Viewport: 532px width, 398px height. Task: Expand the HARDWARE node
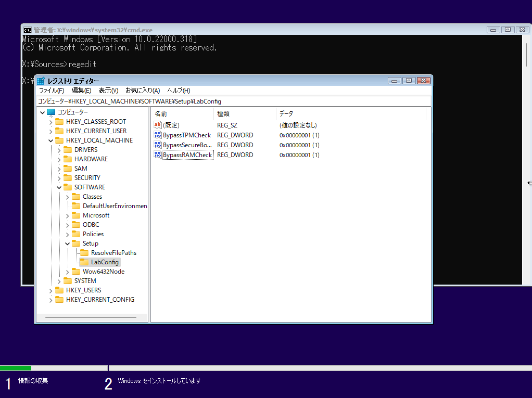tap(59, 159)
